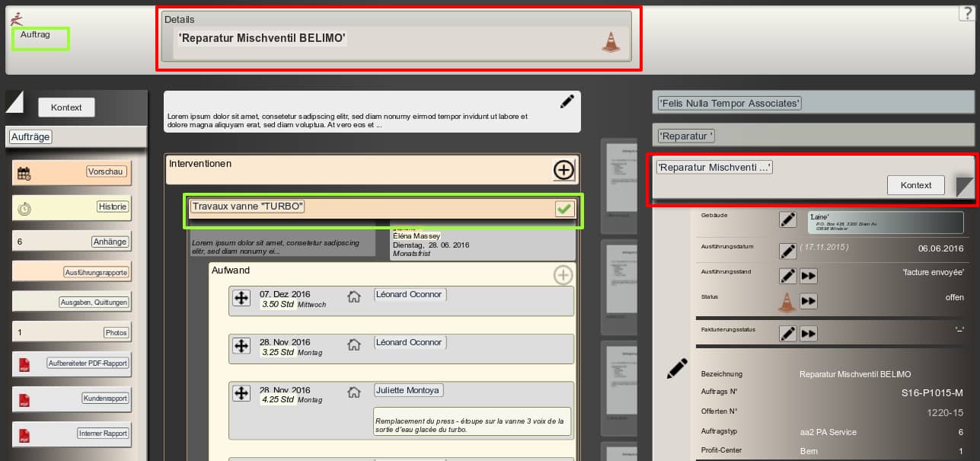980x461 pixels.
Task: Click move icon on the 07. Dez 2016 entry
Action: tap(241, 298)
